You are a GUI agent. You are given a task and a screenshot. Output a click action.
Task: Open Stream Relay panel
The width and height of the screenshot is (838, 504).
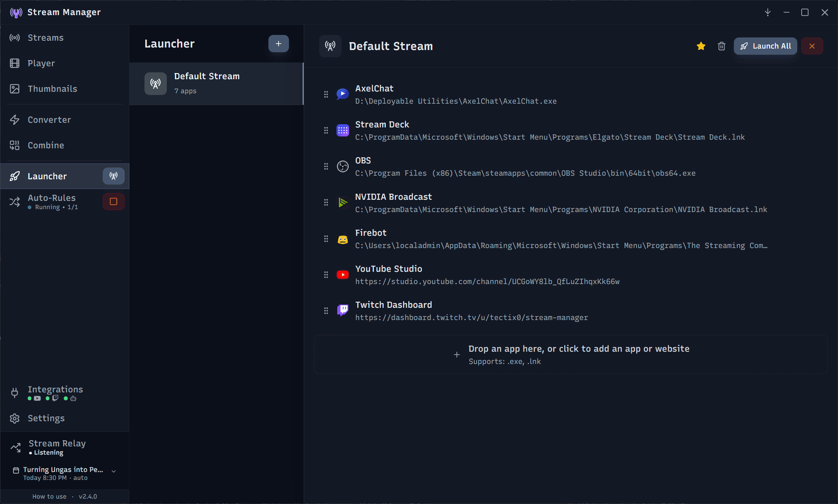point(64,447)
